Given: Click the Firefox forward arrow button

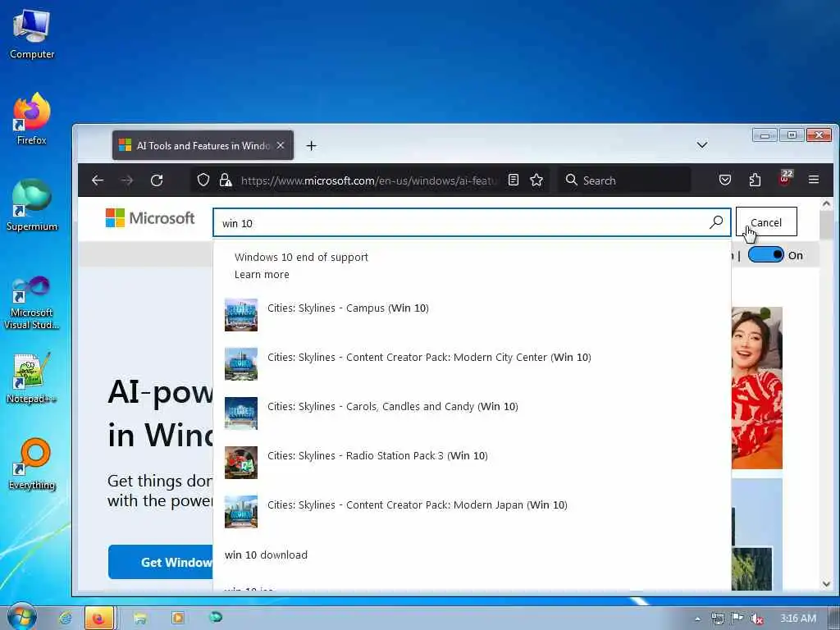Looking at the screenshot, I should [x=127, y=180].
